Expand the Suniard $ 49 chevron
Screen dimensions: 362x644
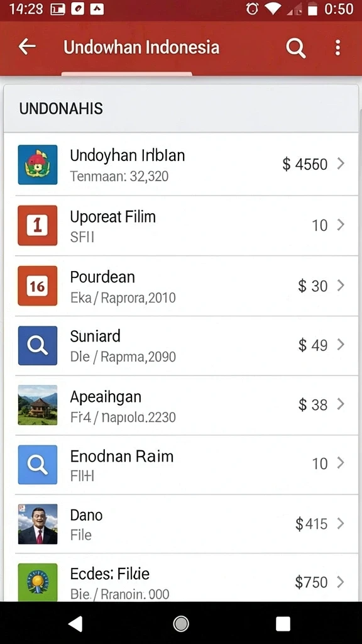click(341, 345)
